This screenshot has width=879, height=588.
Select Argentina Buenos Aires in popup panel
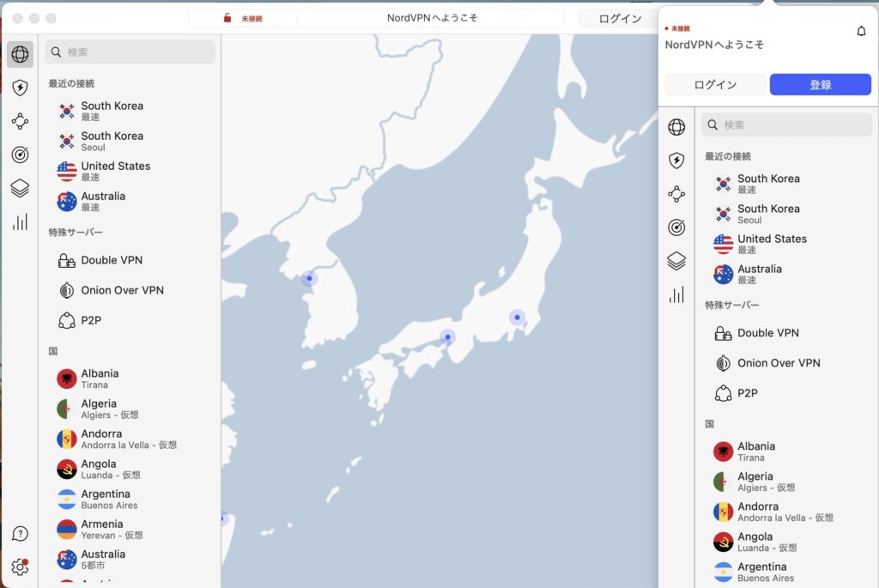(x=786, y=573)
